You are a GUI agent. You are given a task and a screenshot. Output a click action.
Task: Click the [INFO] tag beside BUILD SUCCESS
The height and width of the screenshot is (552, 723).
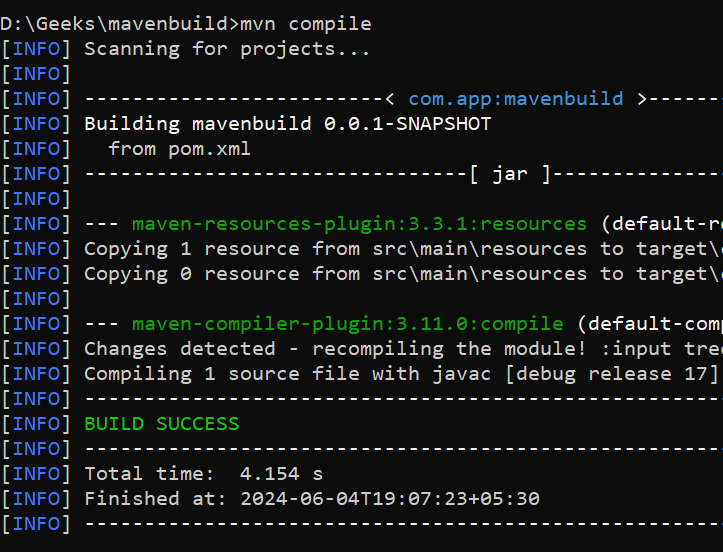point(36,424)
